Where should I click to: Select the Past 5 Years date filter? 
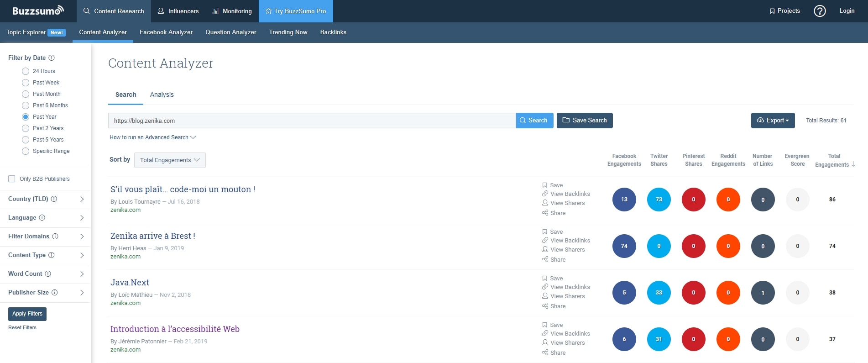point(26,140)
